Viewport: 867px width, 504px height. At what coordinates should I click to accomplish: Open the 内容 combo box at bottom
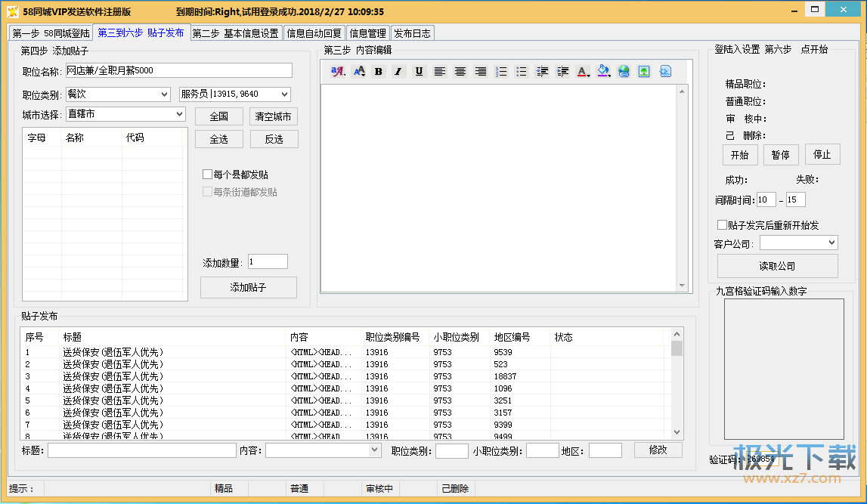[324, 450]
